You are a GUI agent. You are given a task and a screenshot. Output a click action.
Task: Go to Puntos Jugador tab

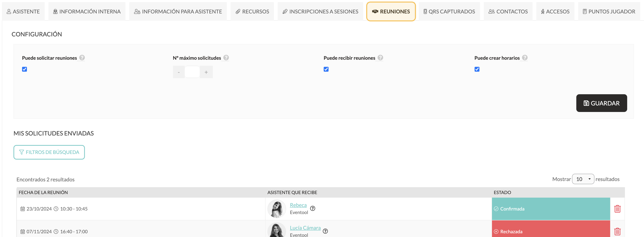[609, 11]
